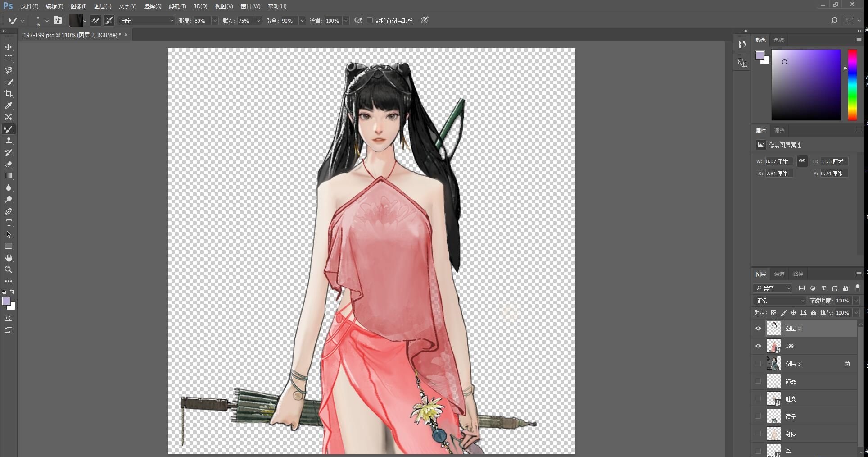Select the Pen tool
Image resolution: width=868 pixels, height=457 pixels.
point(9,211)
